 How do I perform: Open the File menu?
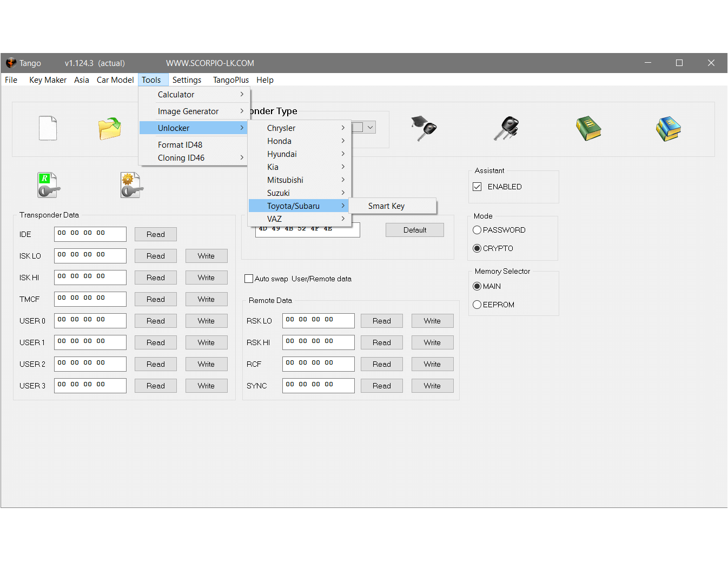click(x=11, y=80)
